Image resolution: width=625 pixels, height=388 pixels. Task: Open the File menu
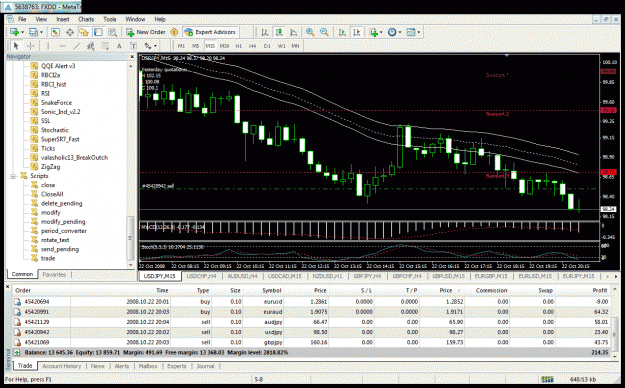point(22,19)
